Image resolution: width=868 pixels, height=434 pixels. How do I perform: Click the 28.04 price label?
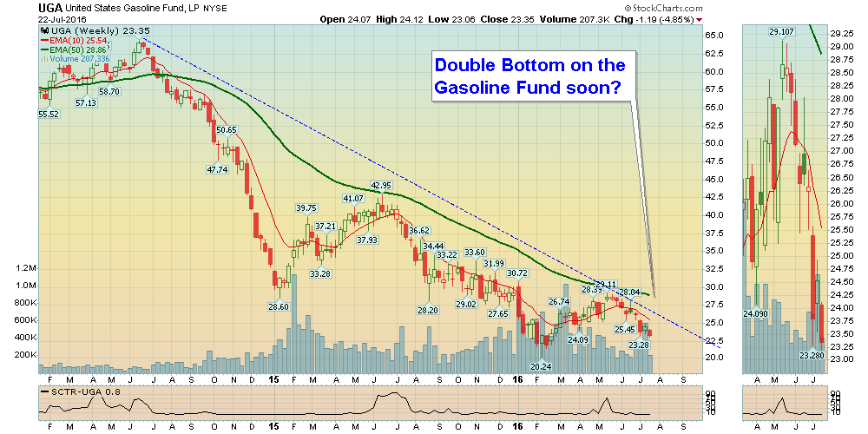point(628,293)
